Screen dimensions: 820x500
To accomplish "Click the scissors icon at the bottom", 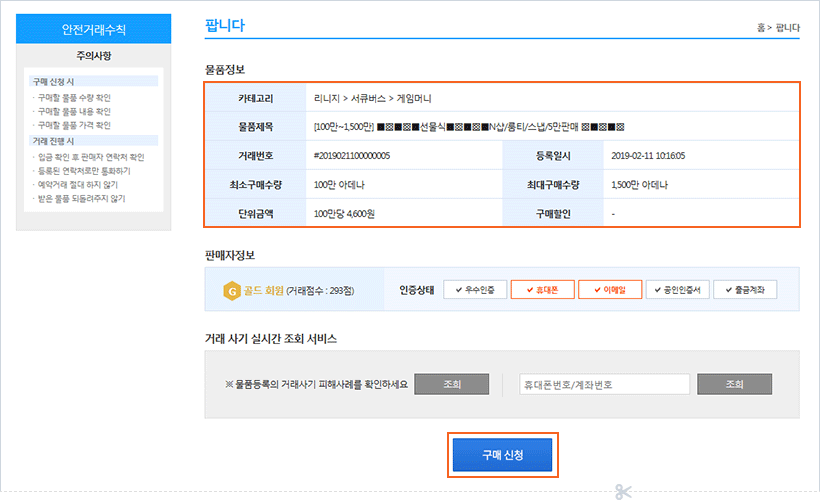I will [x=622, y=491].
